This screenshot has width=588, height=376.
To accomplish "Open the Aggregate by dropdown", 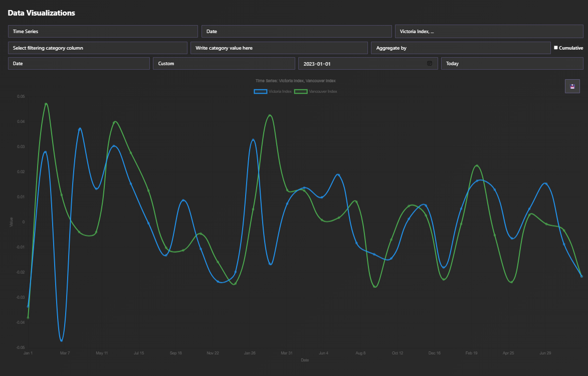I will [461, 48].
